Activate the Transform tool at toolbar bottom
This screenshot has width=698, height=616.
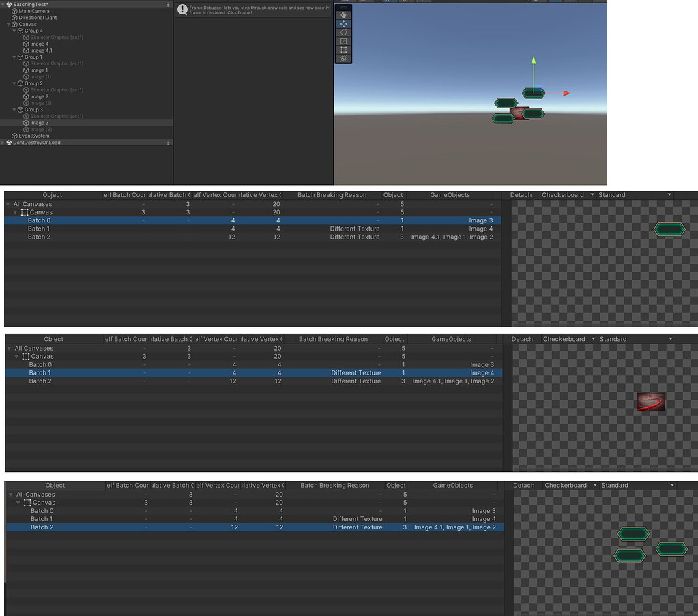click(343, 58)
